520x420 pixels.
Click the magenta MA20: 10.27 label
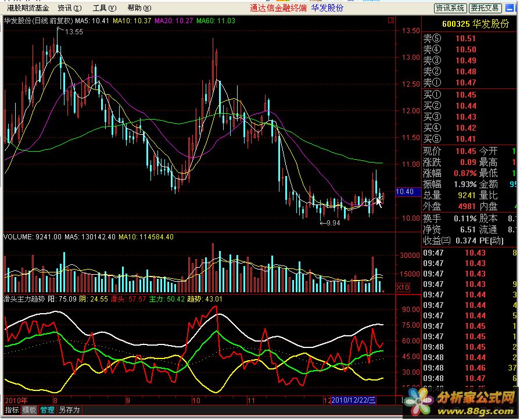click(x=174, y=21)
